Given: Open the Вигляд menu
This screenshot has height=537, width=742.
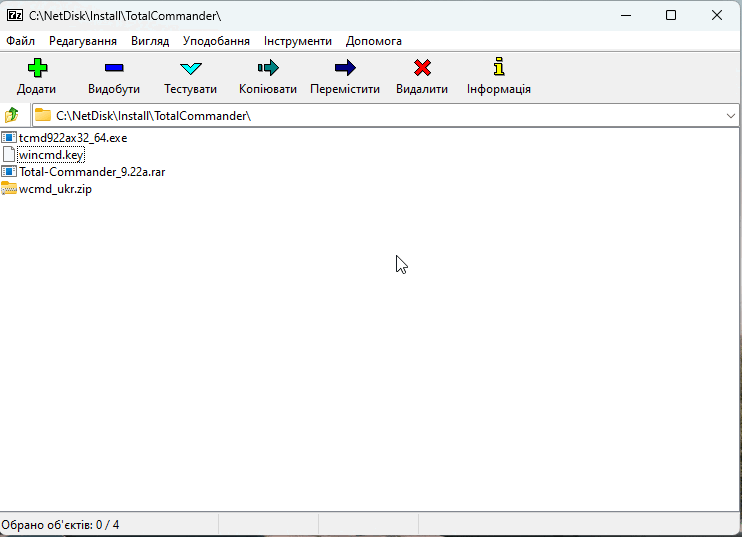Looking at the screenshot, I should (150, 41).
